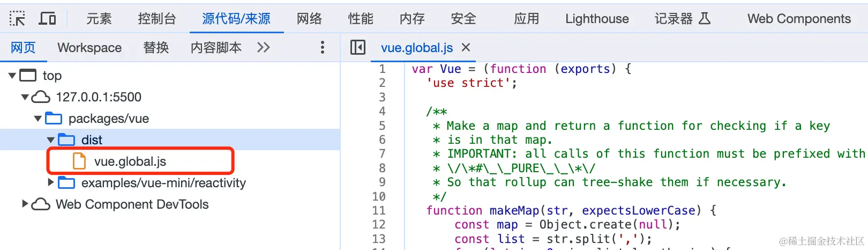Open the three-dot sidebar options menu
868x250 pixels.
[322, 47]
